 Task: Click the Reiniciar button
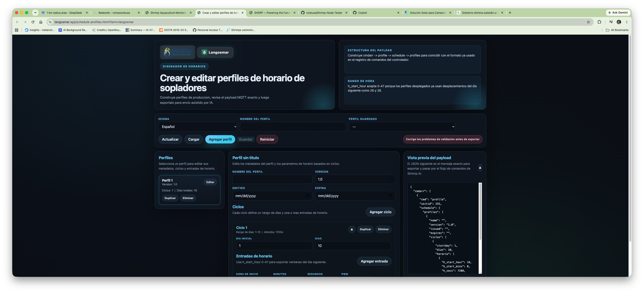(267, 139)
